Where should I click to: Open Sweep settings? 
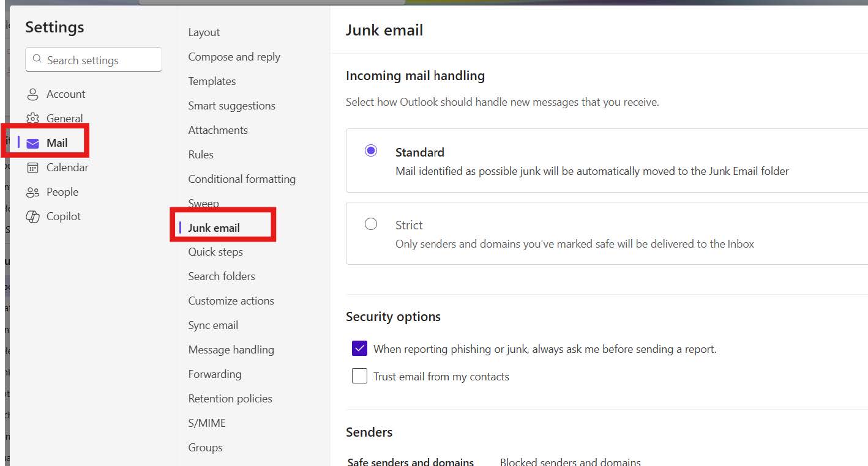pyautogui.click(x=203, y=203)
